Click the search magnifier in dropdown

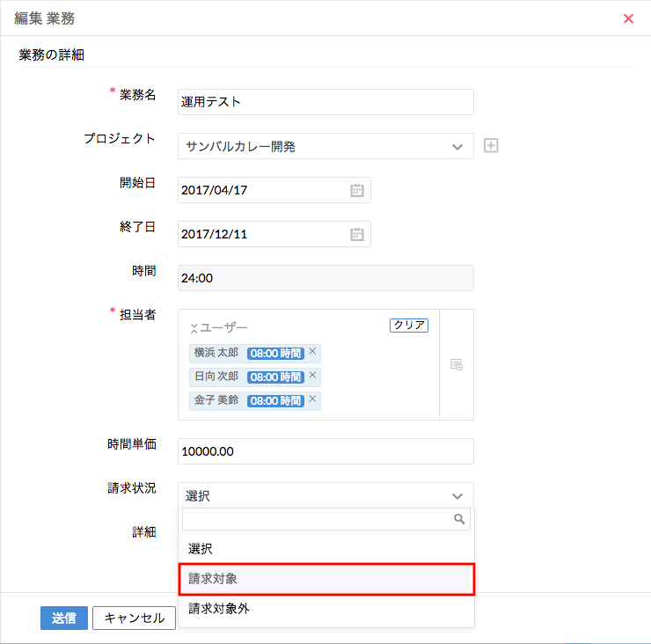point(459,519)
